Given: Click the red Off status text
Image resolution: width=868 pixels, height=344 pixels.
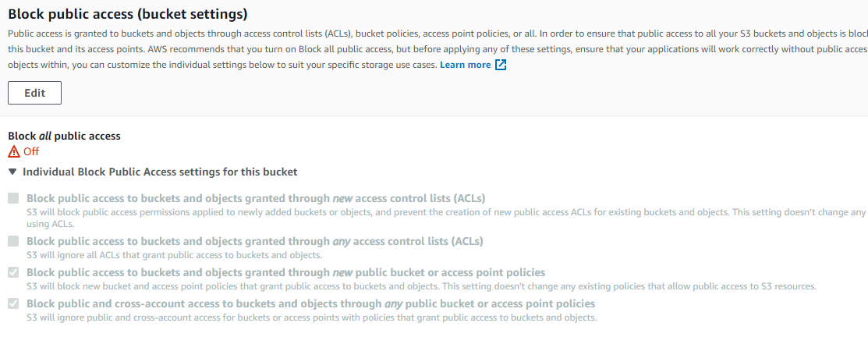Looking at the screenshot, I should 31,152.
